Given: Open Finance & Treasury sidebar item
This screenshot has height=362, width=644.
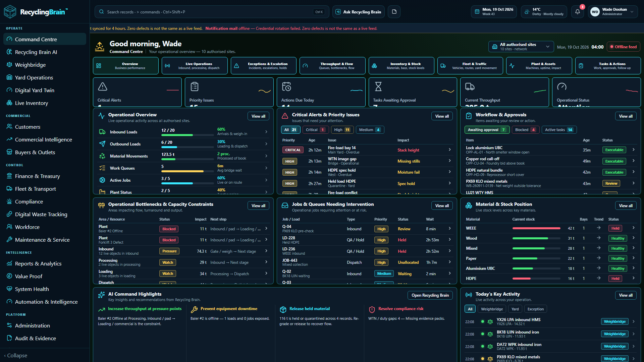Looking at the screenshot, I should coord(45,176).
